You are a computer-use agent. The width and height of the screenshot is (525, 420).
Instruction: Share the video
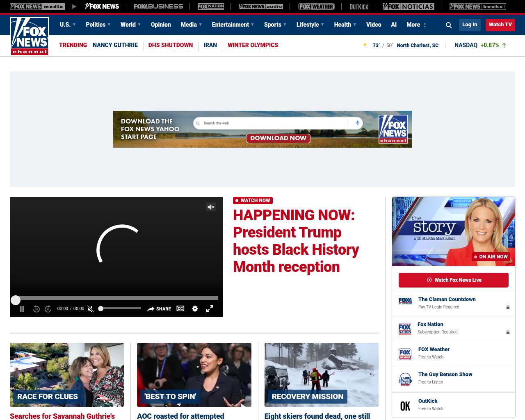pos(159,309)
